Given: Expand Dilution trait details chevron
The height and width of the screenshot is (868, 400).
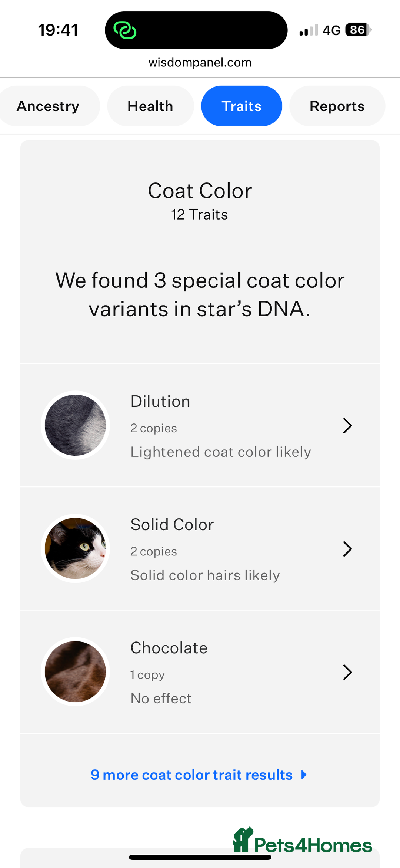Looking at the screenshot, I should (x=347, y=426).
